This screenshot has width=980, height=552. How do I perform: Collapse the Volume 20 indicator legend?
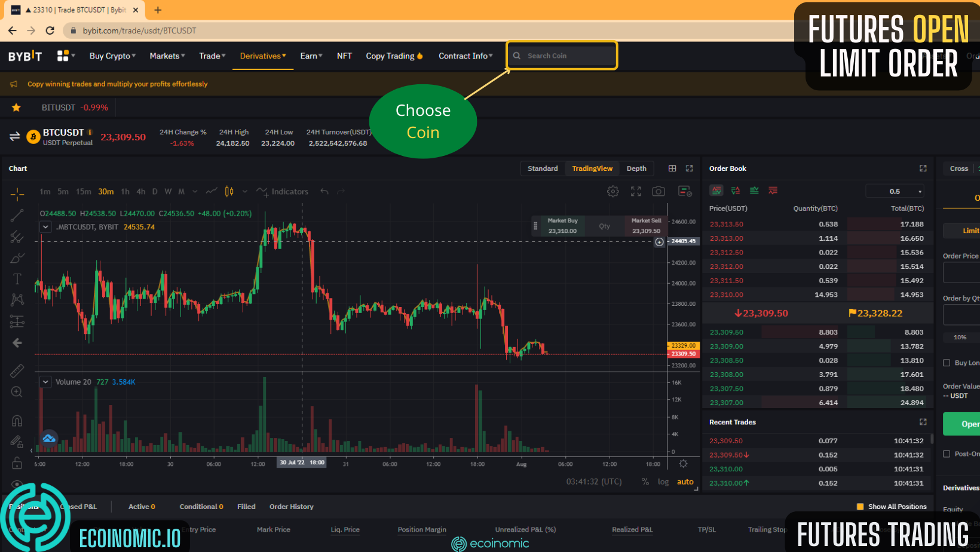click(x=45, y=382)
